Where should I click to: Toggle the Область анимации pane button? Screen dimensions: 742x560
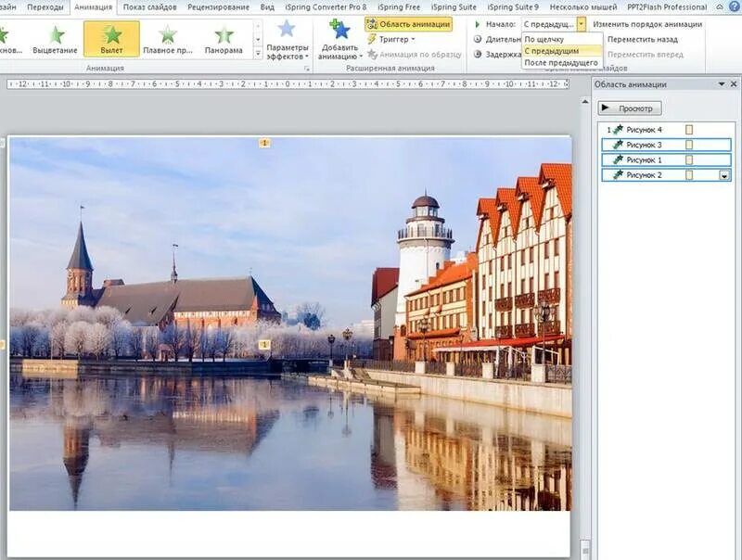pyautogui.click(x=409, y=24)
